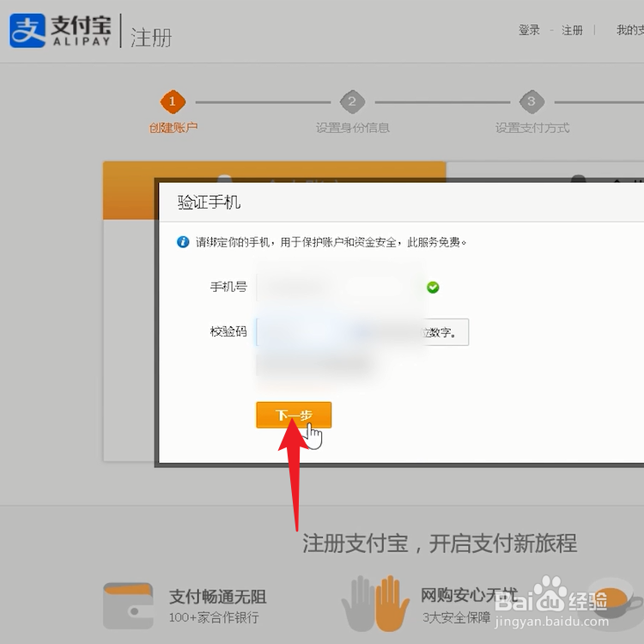The image size is (644, 644).
Task: Click the 设置身份信息 step label
Action: [x=352, y=128]
